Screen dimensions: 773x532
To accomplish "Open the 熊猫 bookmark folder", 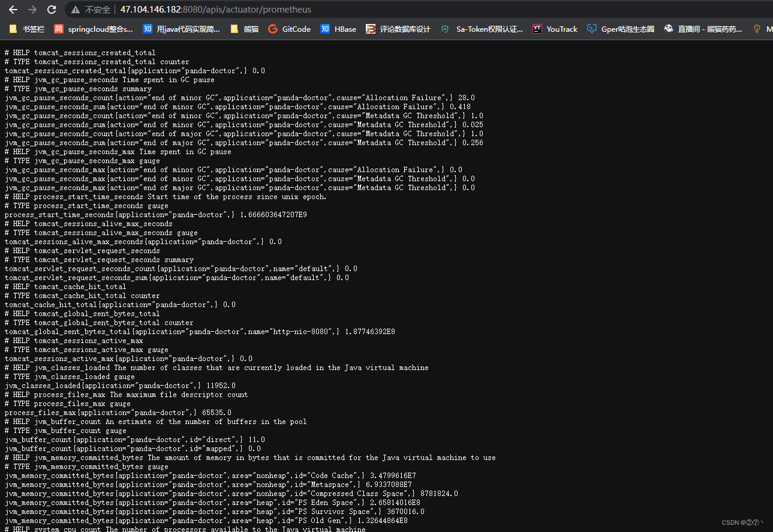I will tap(245, 29).
